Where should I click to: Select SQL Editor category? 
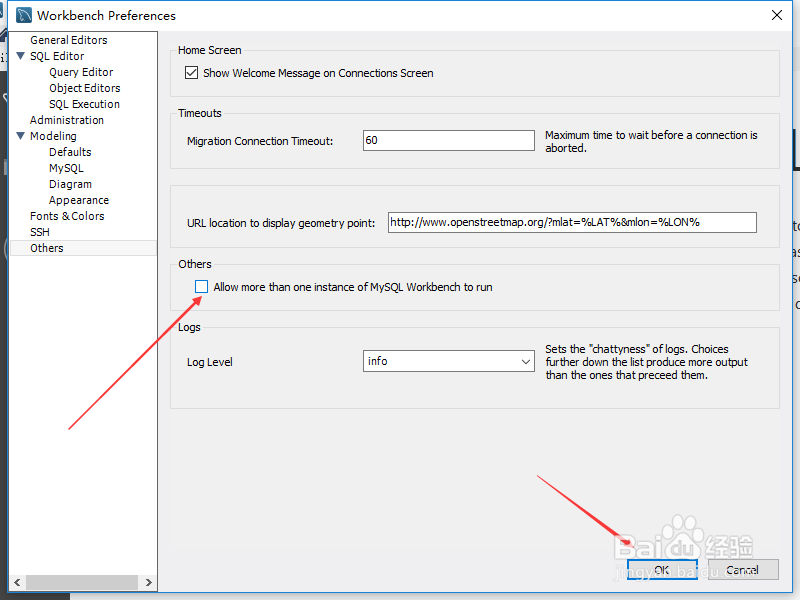click(57, 56)
